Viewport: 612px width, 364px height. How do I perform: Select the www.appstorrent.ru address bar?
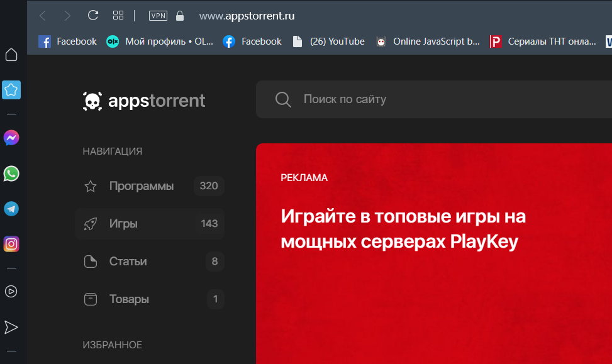click(x=247, y=16)
